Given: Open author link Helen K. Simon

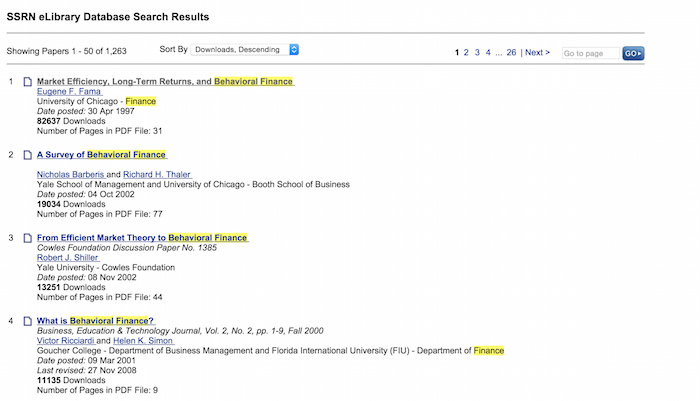Looking at the screenshot, I should click(x=143, y=340).
